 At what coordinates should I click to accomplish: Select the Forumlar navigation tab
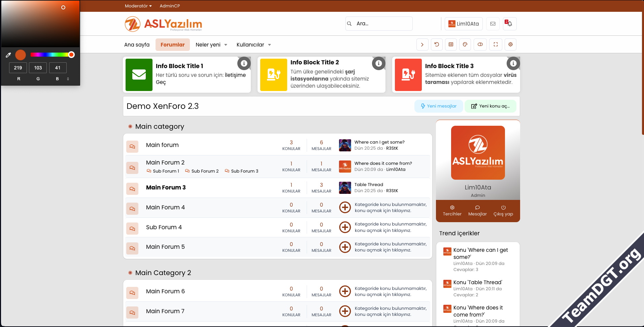pos(172,44)
